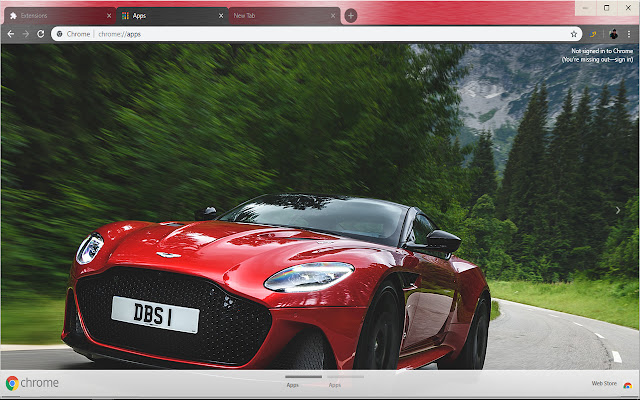This screenshot has height=400, width=640.
Task: Close the Extensions tab
Action: pyautogui.click(x=109, y=16)
